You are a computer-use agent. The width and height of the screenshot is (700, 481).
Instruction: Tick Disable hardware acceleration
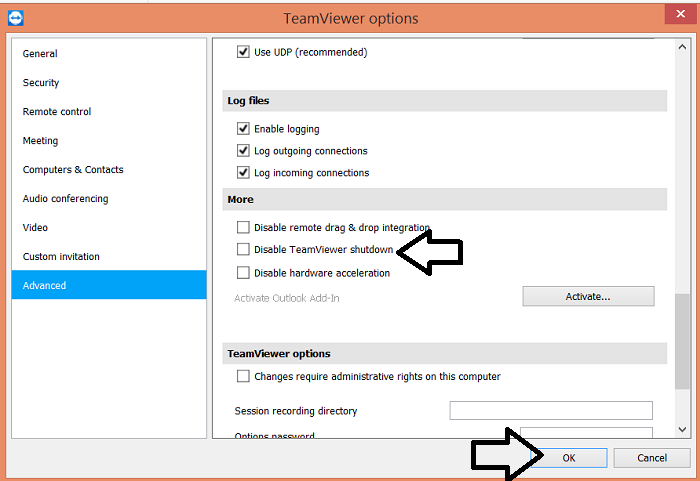tap(243, 272)
